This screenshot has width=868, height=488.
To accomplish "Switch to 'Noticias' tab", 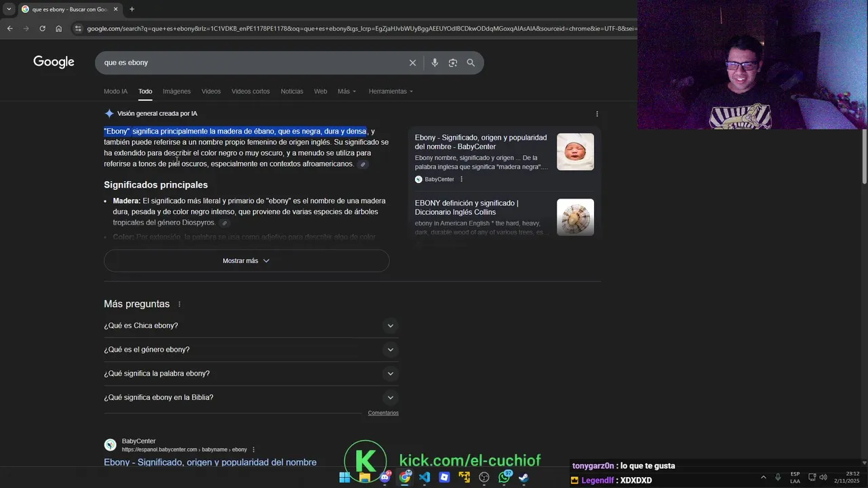I will coord(292,91).
